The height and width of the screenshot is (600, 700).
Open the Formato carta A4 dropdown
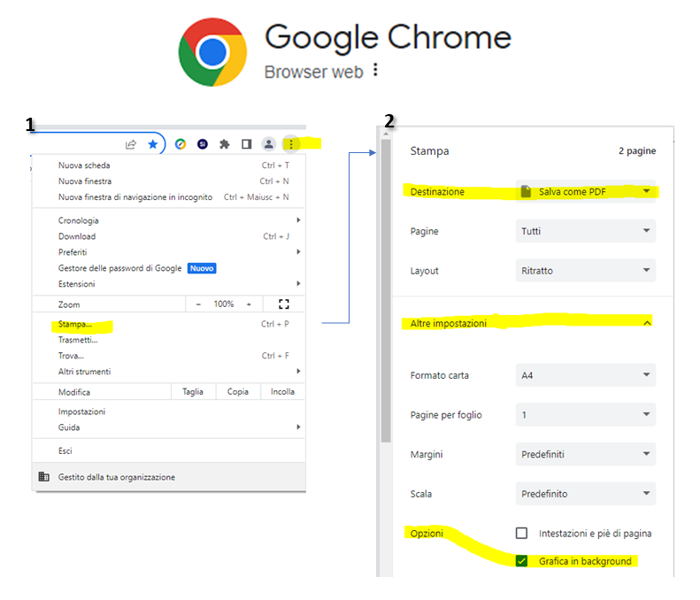point(586,375)
